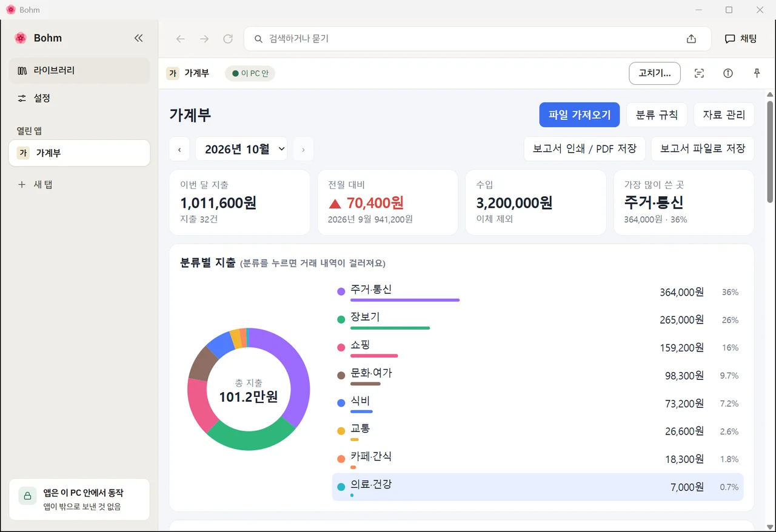The height and width of the screenshot is (532, 776).
Task: Go back with the left arrow
Action: pyautogui.click(x=180, y=39)
